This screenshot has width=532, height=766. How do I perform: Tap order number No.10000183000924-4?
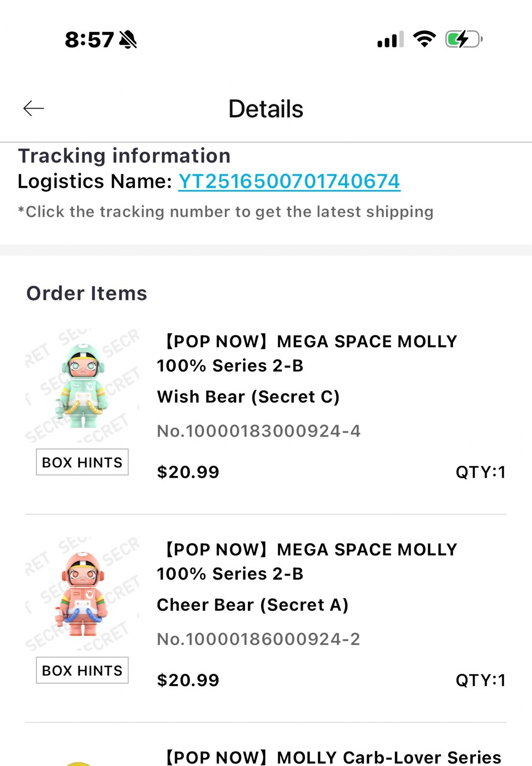click(x=258, y=431)
